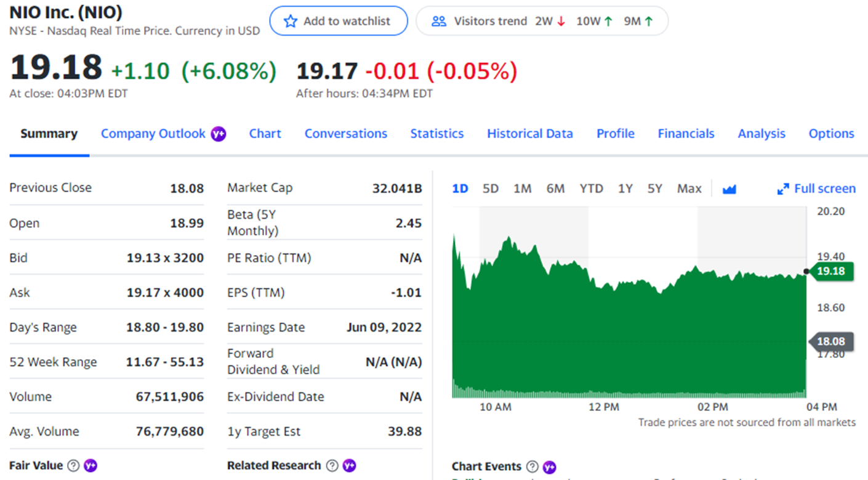Image resolution: width=868 pixels, height=480 pixels.
Task: Open the chart type area icon
Action: [729, 189]
